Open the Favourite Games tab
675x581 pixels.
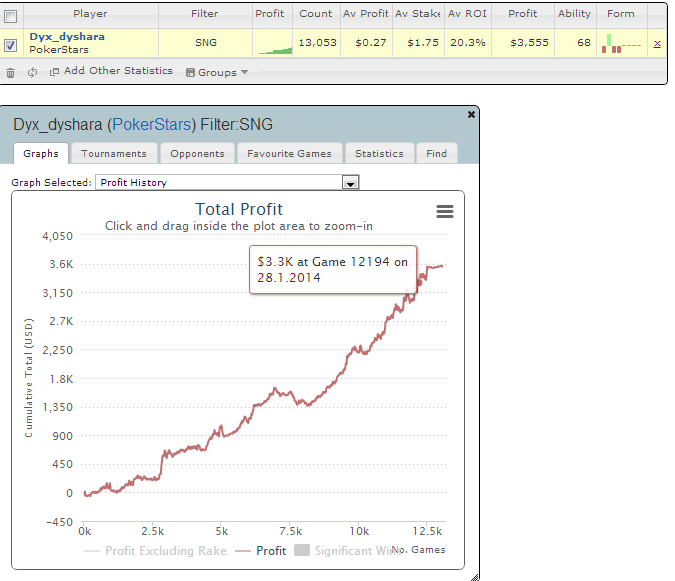289,154
